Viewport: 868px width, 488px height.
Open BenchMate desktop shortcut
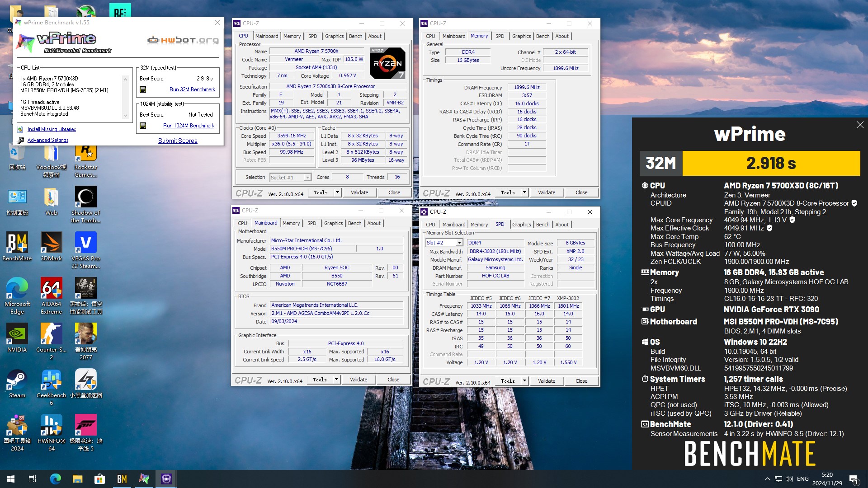coord(17,246)
